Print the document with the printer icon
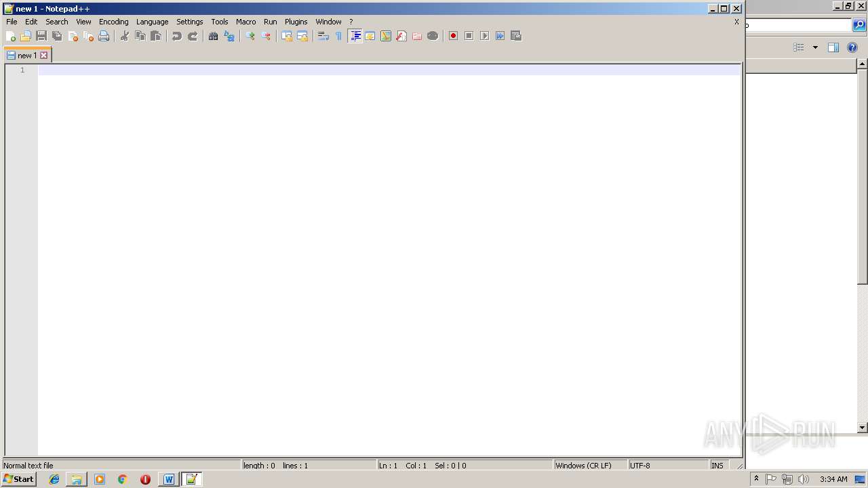 pyautogui.click(x=104, y=36)
